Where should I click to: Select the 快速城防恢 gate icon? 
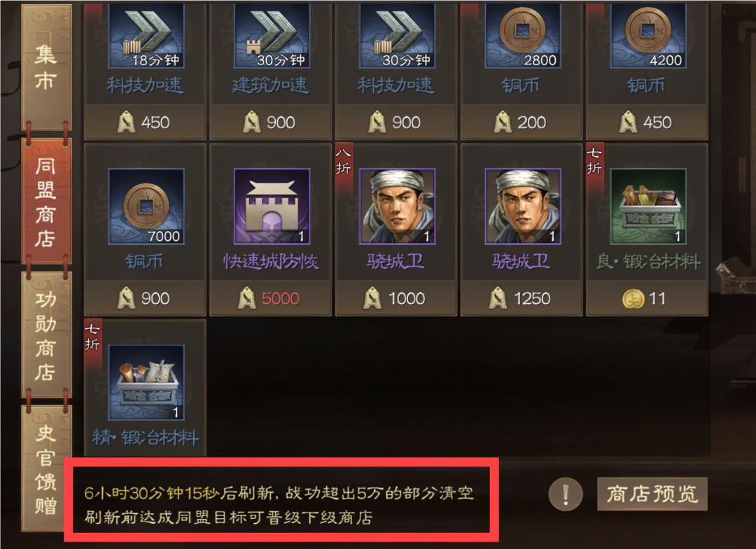pyautogui.click(x=272, y=207)
